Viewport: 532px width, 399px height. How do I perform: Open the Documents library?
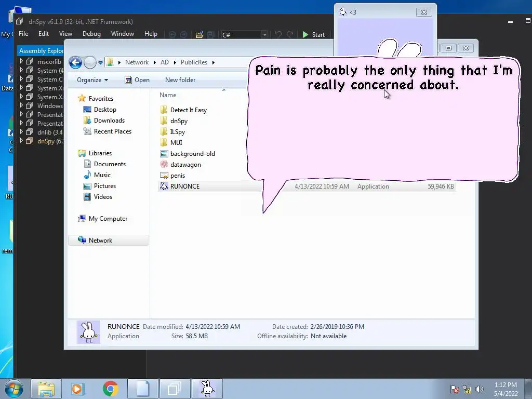coord(110,164)
